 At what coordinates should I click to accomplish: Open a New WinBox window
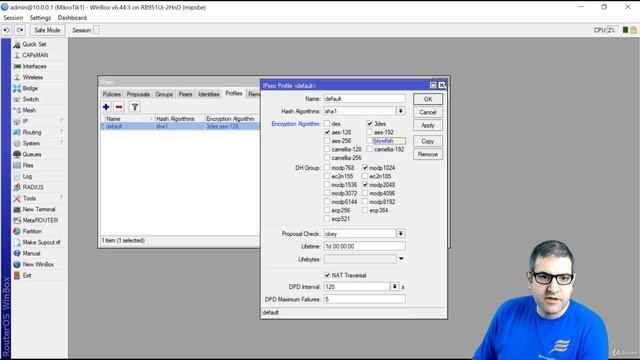[x=38, y=264]
